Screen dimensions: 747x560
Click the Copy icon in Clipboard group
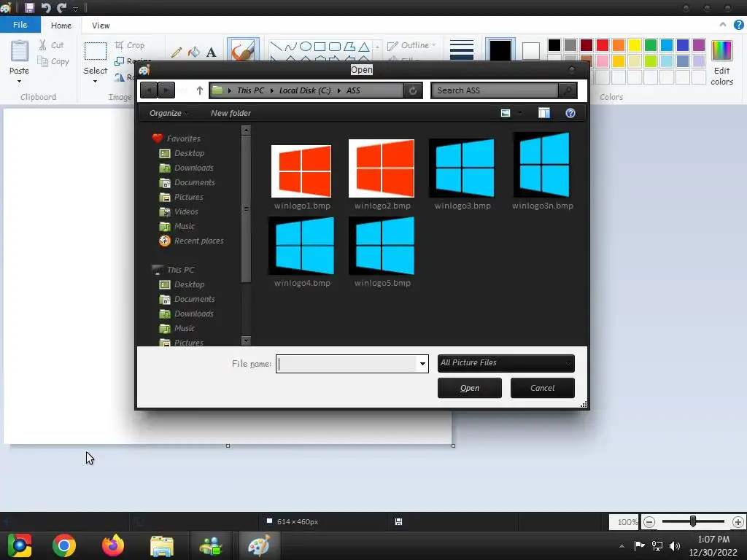[43, 61]
